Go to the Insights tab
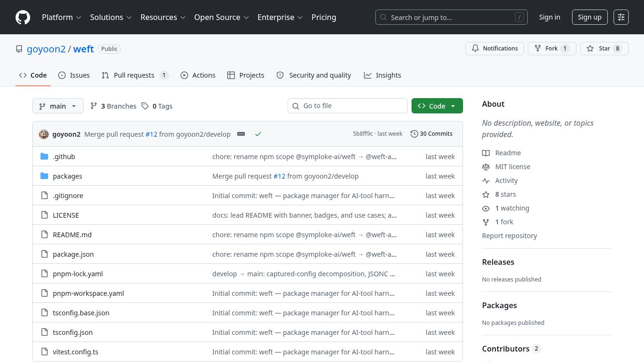The image size is (644, 362). [x=382, y=75]
